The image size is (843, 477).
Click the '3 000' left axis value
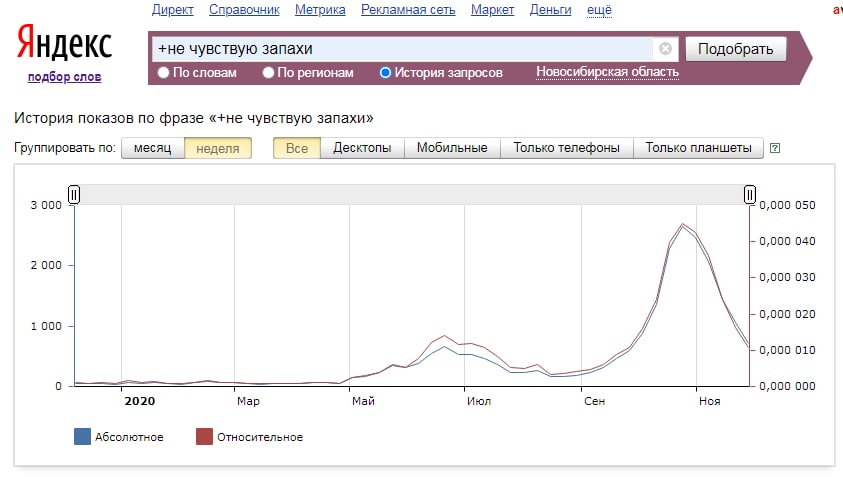tap(46, 205)
